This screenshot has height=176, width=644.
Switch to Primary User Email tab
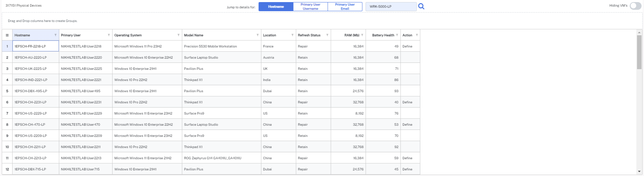(345, 7)
